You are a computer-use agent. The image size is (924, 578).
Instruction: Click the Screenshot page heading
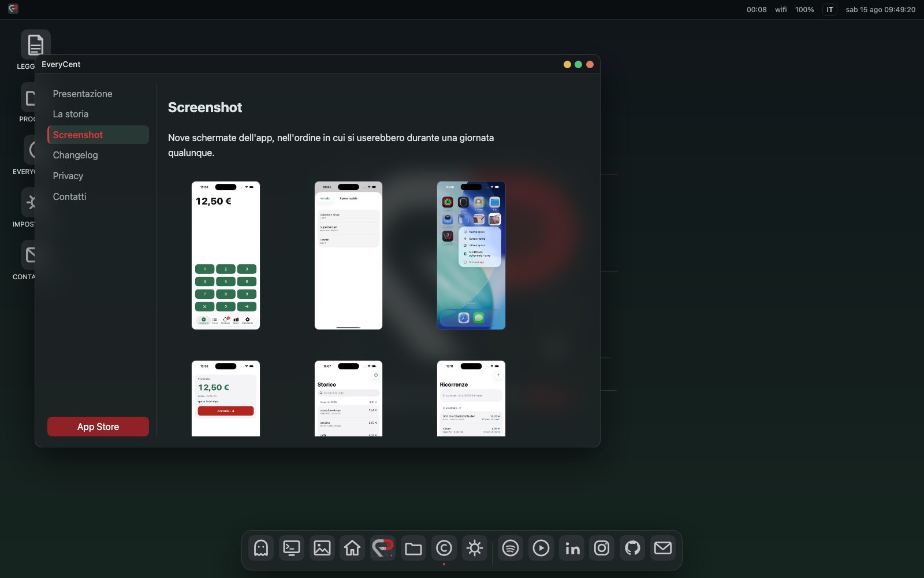pos(205,108)
